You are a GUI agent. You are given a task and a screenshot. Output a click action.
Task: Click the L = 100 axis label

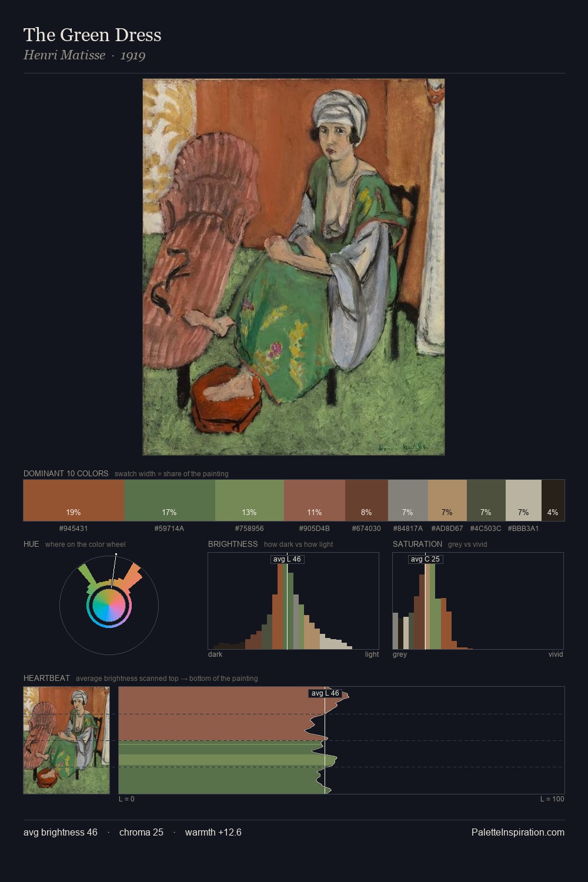click(x=552, y=799)
